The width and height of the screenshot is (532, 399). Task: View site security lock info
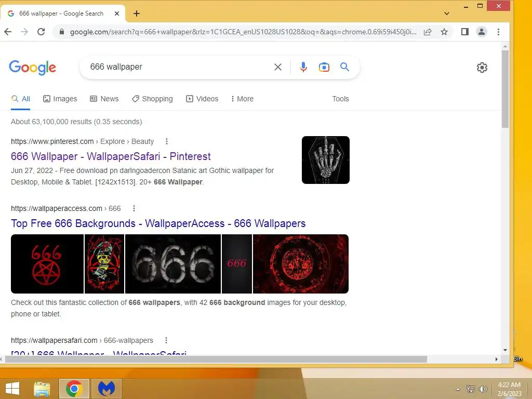(x=61, y=32)
